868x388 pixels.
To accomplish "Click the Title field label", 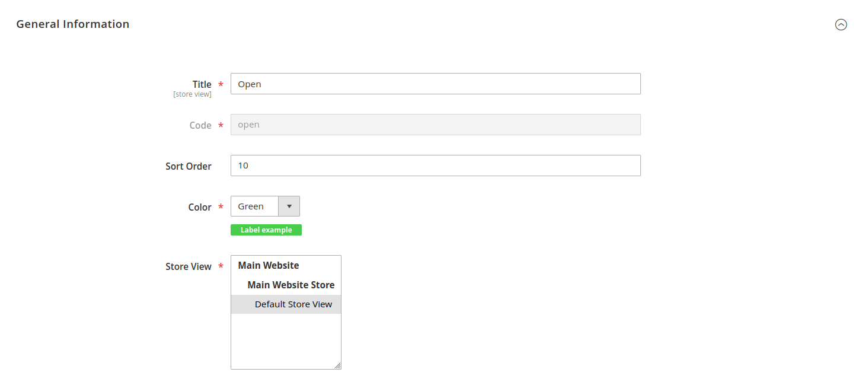I will coord(202,84).
